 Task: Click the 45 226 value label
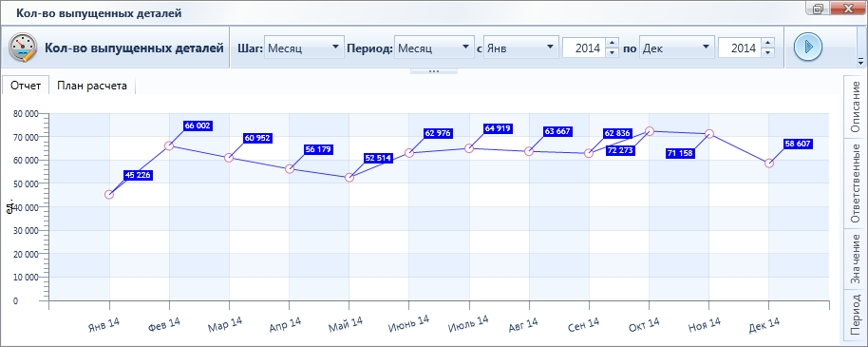[x=138, y=175]
